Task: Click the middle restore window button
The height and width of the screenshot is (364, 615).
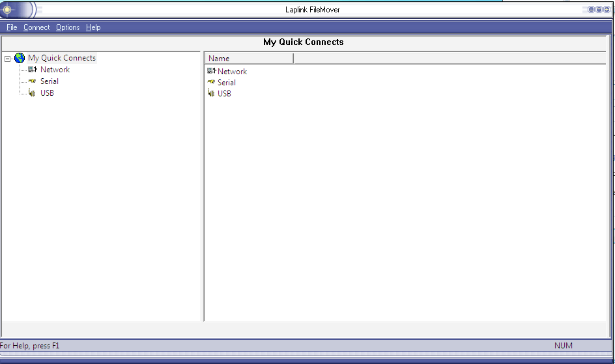Action: [599, 9]
